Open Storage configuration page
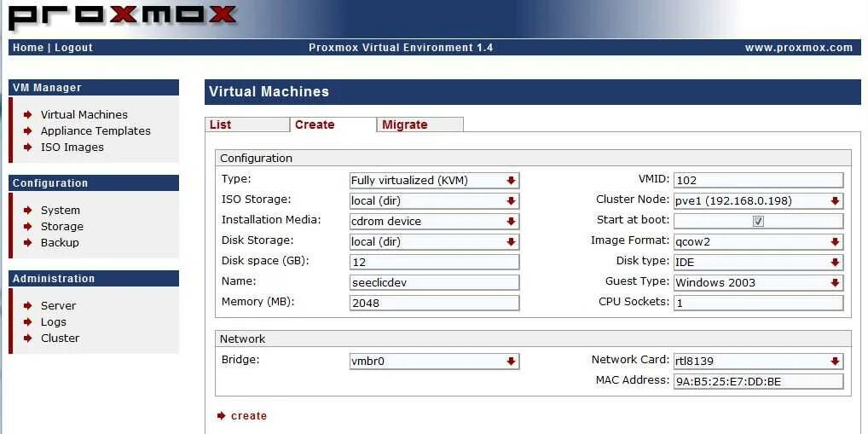This screenshot has height=434, width=868. coord(62,227)
